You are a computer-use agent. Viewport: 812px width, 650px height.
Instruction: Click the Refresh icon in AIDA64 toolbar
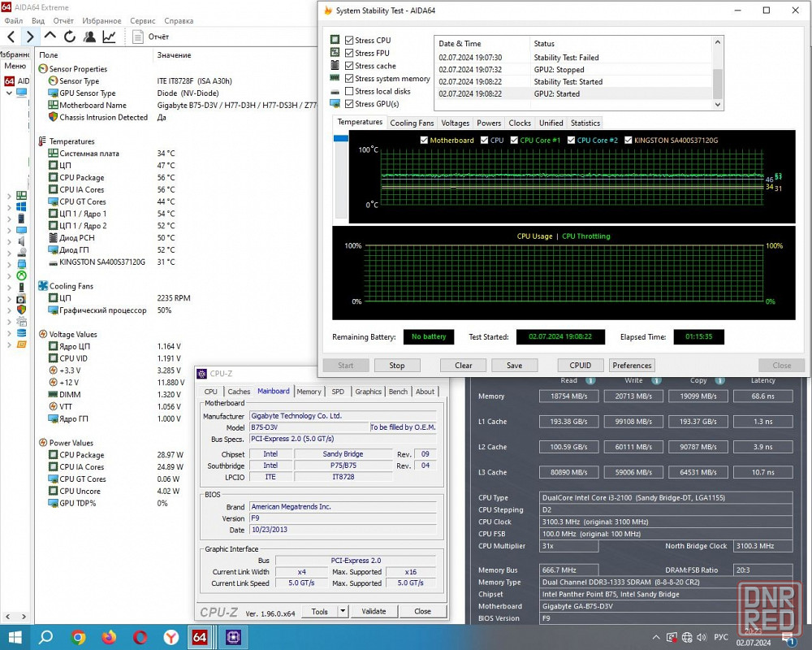click(x=70, y=37)
